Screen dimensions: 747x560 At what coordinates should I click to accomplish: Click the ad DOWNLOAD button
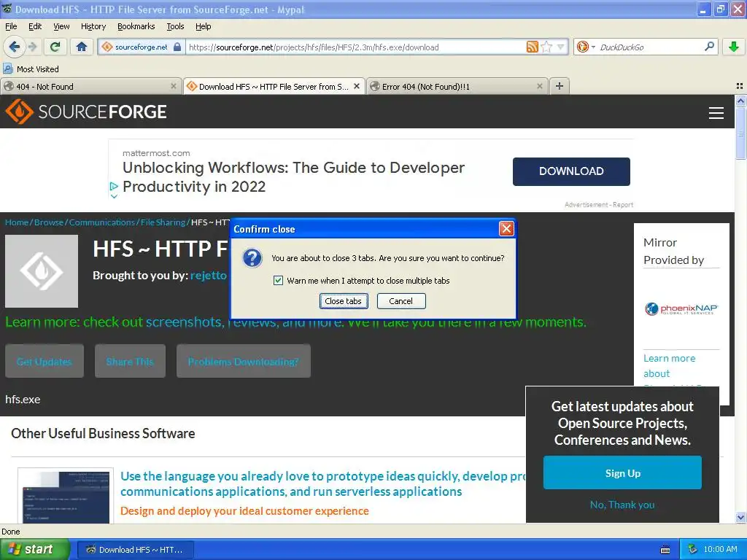click(x=571, y=171)
